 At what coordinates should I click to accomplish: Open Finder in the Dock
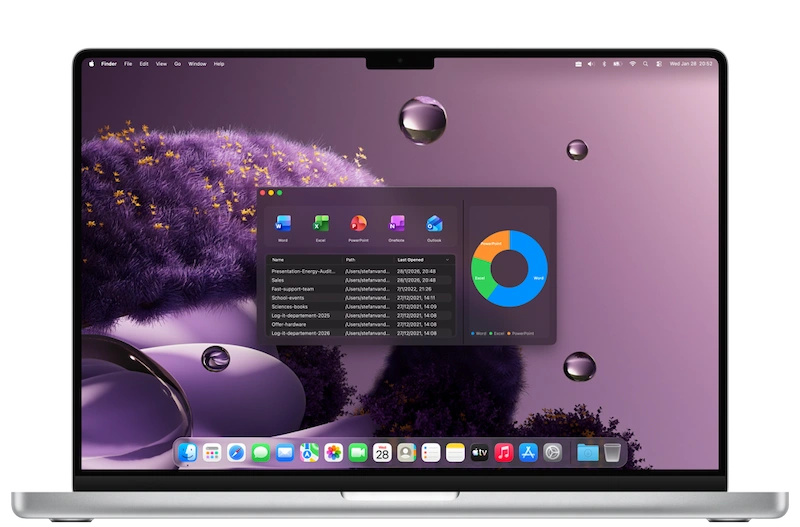188,453
